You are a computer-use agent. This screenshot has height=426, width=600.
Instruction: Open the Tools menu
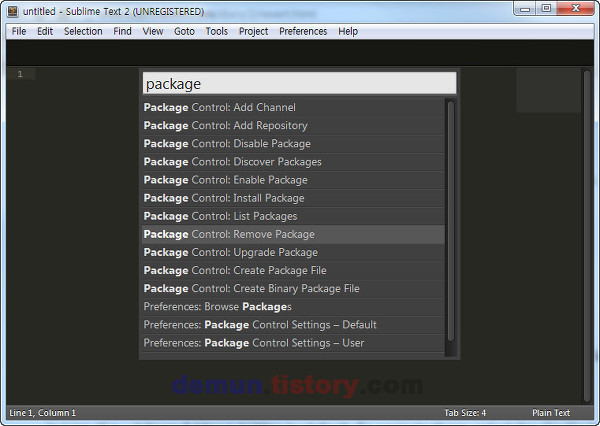(217, 31)
